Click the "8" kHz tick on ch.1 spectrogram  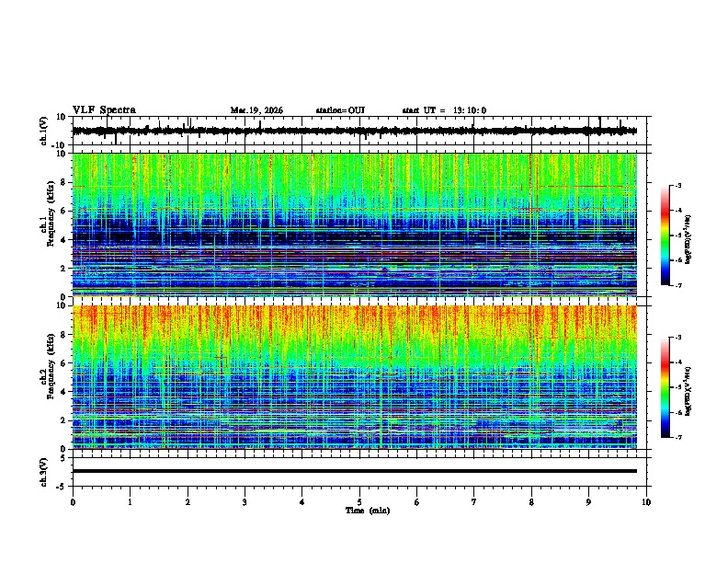(63, 182)
